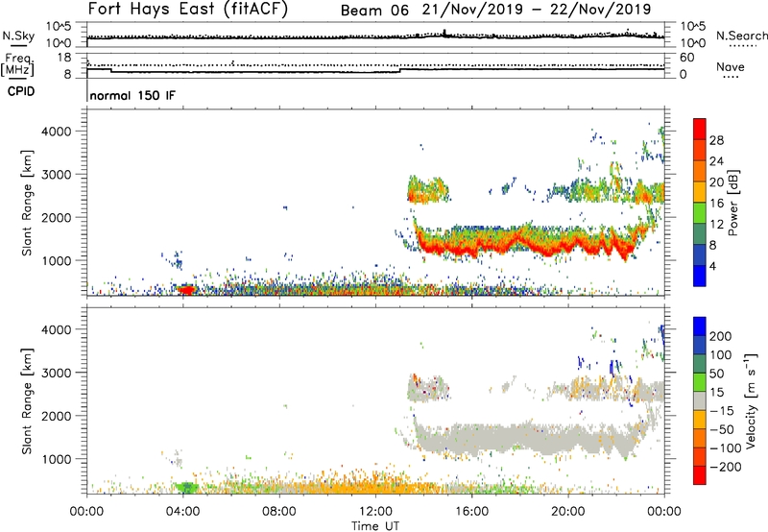Click the '4000' tick on the power panel
Viewport: 768px width, 532px height.
[57, 132]
